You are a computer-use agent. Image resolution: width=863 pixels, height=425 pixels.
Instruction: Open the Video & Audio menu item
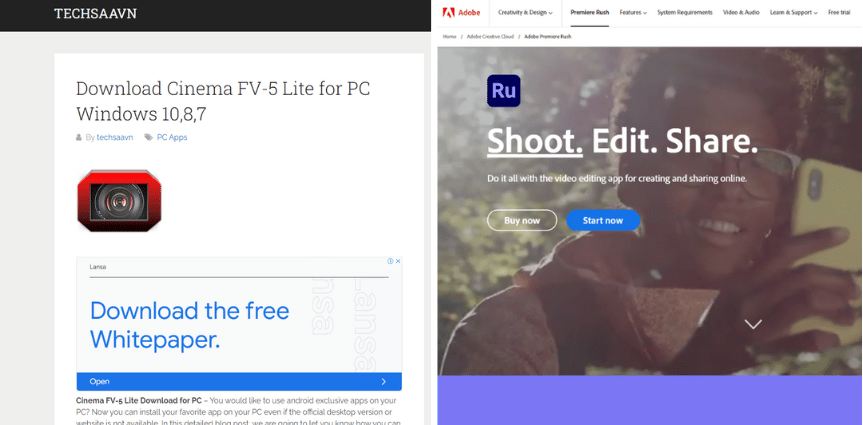click(741, 13)
